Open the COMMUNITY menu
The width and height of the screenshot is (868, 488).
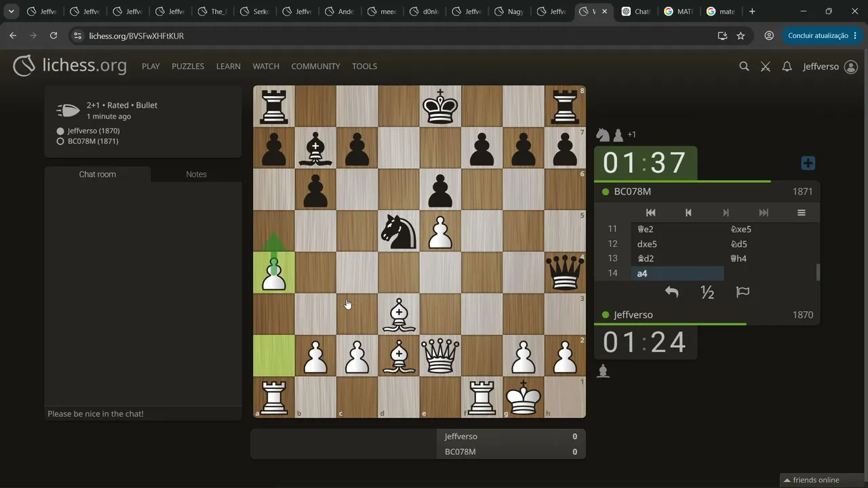[x=315, y=66]
